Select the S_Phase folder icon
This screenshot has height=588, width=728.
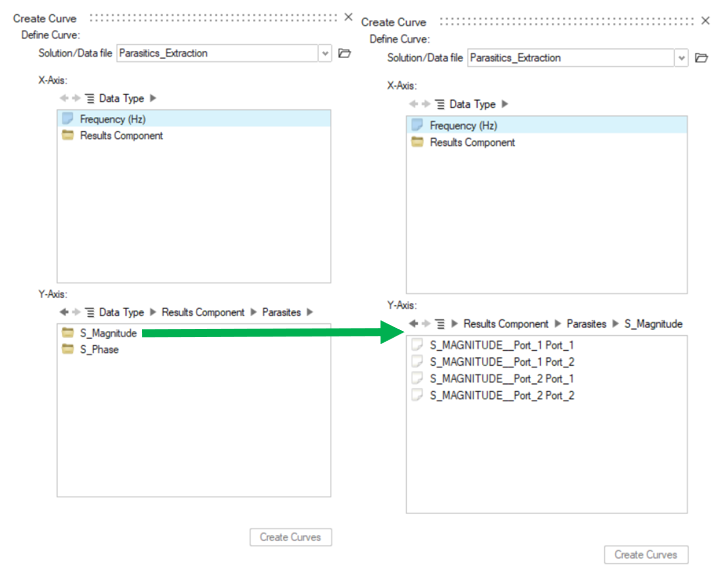(x=68, y=350)
